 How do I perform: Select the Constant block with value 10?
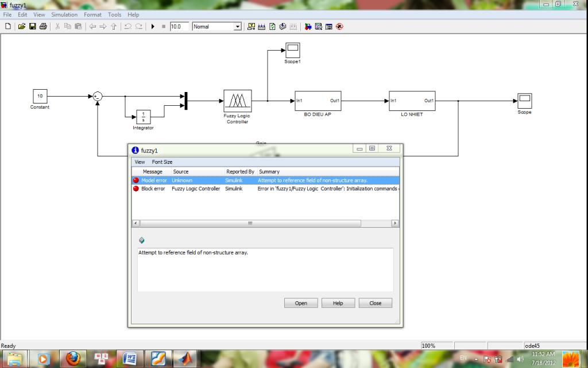pyautogui.click(x=40, y=96)
